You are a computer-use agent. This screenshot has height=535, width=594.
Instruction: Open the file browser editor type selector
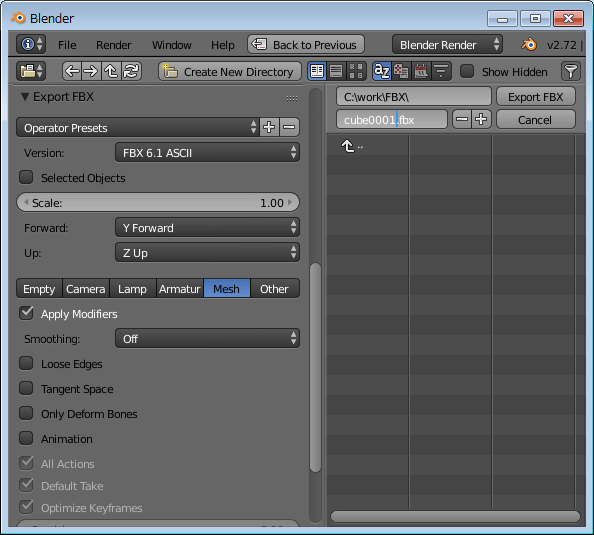(x=31, y=71)
